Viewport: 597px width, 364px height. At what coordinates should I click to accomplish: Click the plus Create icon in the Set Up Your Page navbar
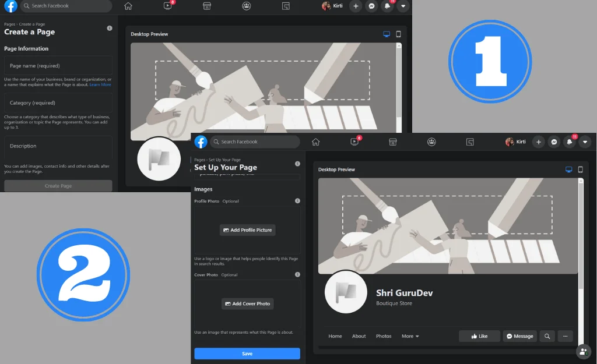click(x=538, y=142)
